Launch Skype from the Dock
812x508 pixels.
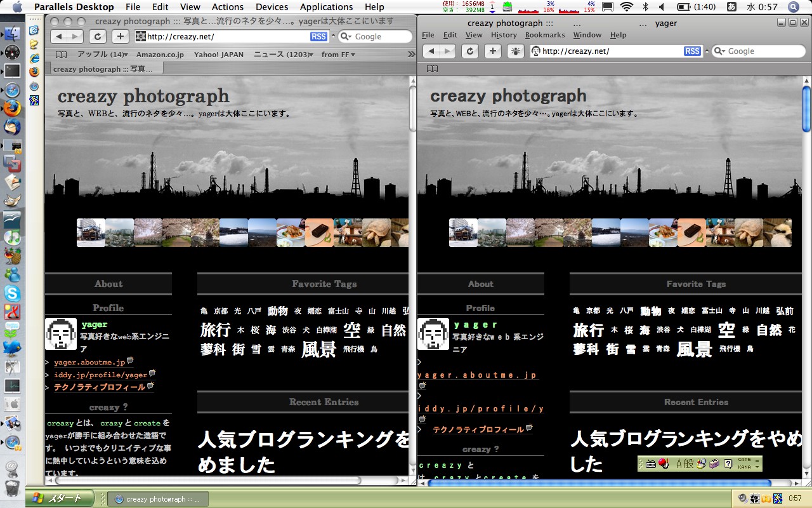[12, 293]
